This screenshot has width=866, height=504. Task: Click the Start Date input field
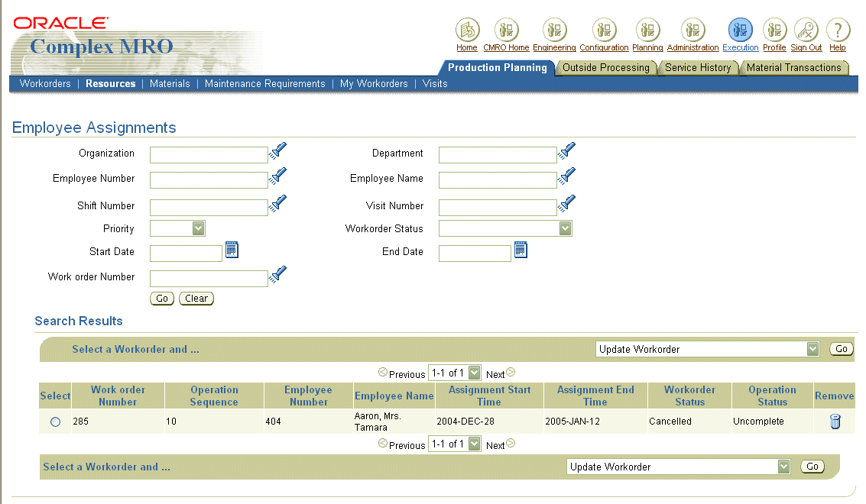pos(186,254)
